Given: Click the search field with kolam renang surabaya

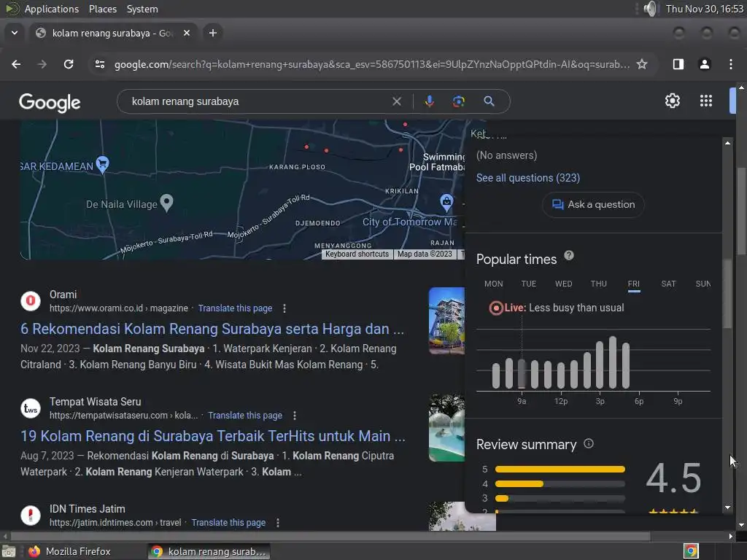Looking at the screenshot, I should pyautogui.click(x=258, y=101).
